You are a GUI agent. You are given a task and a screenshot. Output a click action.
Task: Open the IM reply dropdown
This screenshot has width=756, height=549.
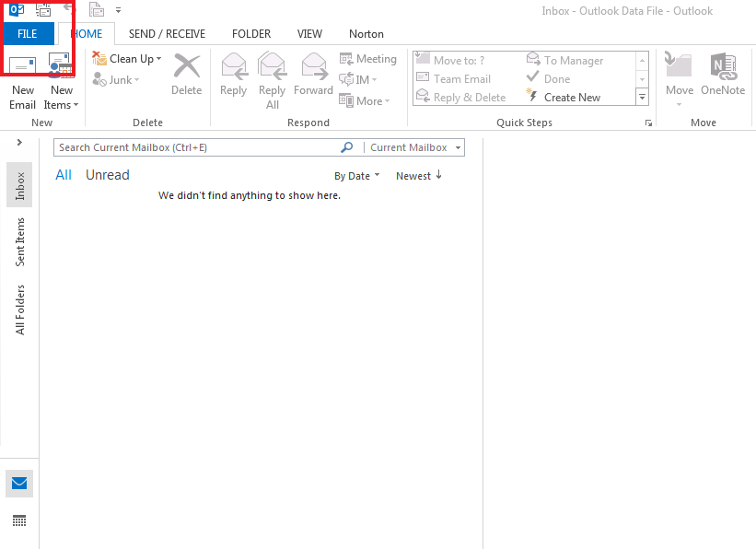[358, 79]
